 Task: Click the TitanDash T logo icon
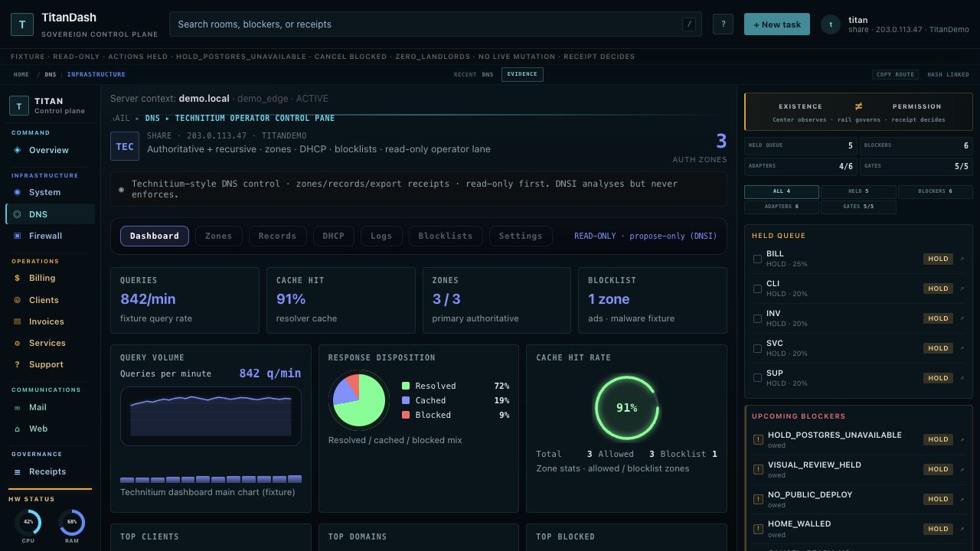(22, 24)
